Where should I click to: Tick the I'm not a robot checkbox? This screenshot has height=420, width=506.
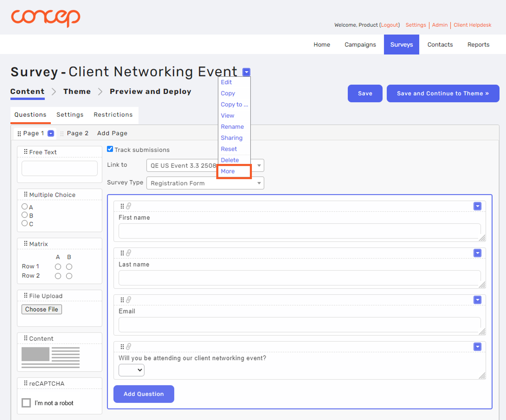coord(26,403)
